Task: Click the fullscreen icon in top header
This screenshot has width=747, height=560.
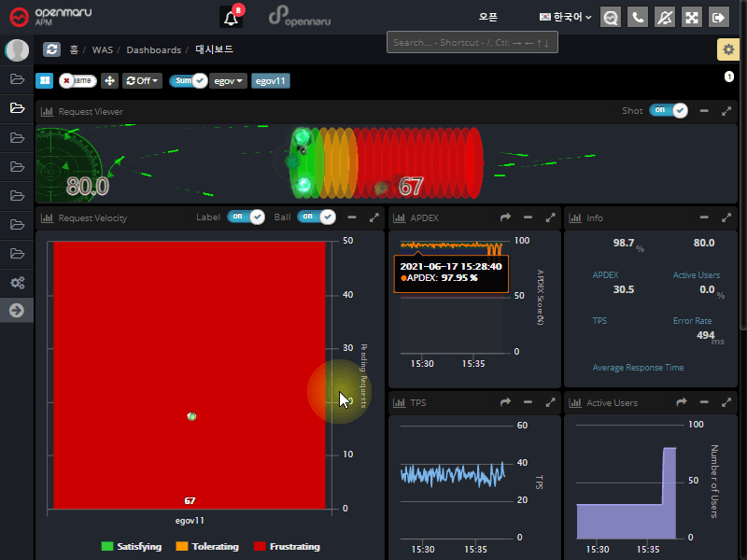Action: point(692,17)
